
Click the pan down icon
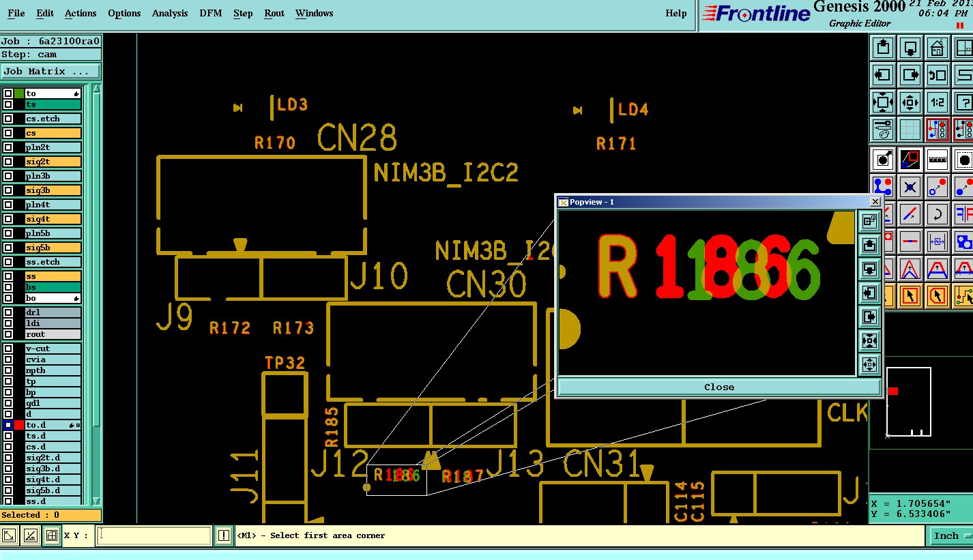910,48
